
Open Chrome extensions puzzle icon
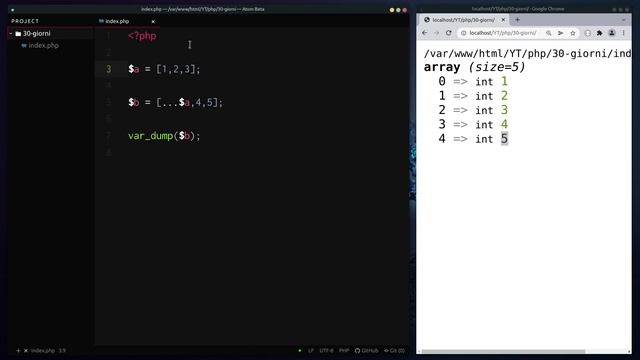tap(599, 33)
